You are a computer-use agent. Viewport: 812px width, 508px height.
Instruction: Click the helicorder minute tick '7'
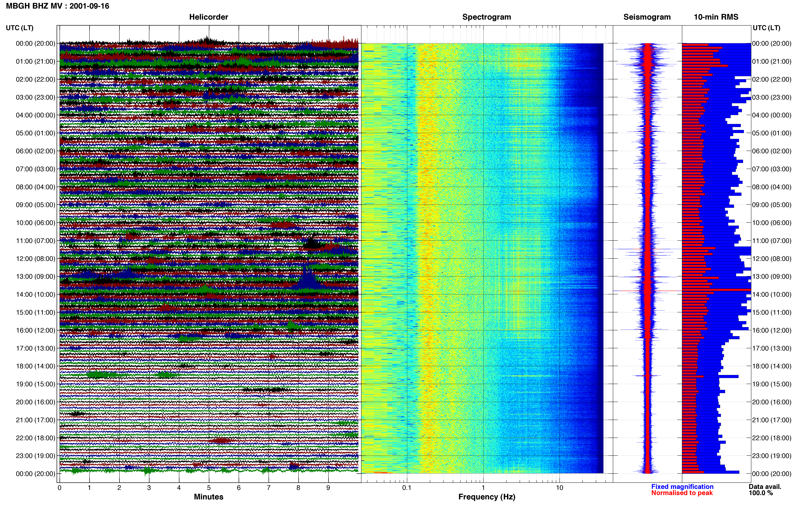click(269, 488)
